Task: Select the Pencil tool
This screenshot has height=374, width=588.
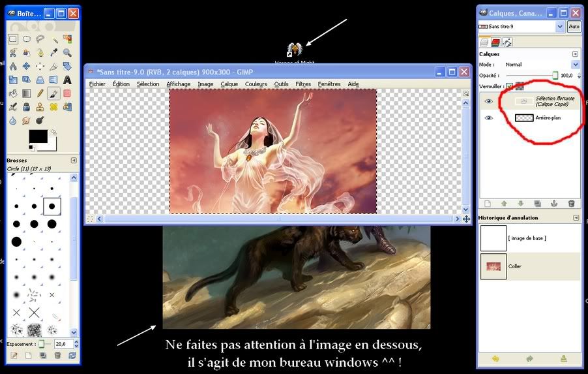Action: click(40, 93)
